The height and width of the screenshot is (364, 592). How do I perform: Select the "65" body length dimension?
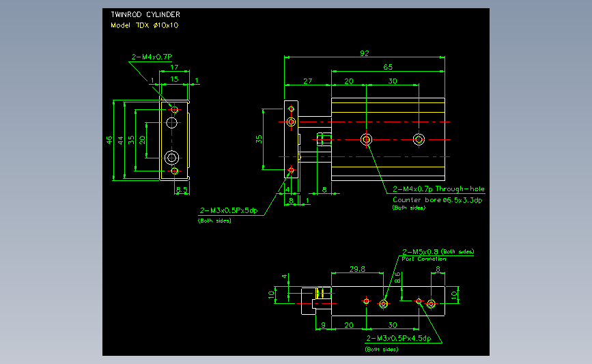(388, 67)
